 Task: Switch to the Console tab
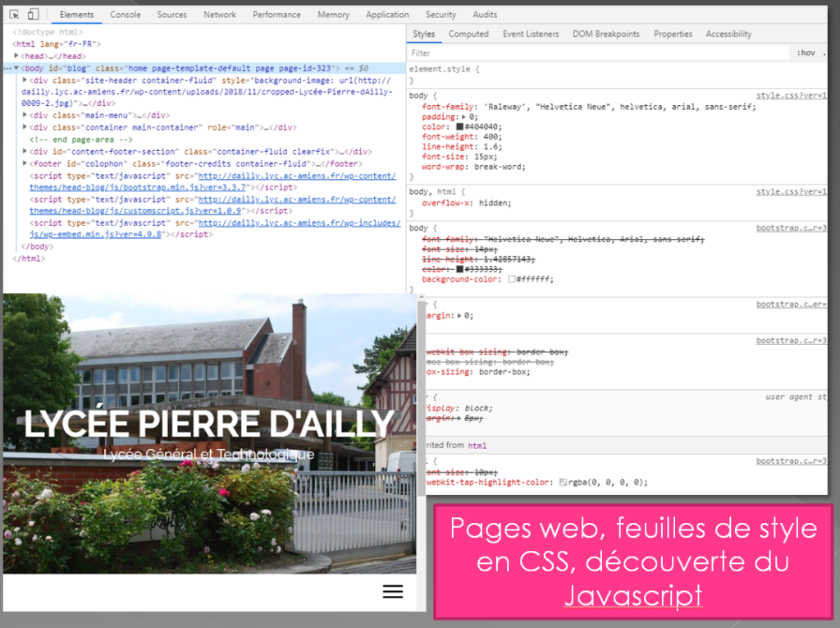(x=126, y=15)
